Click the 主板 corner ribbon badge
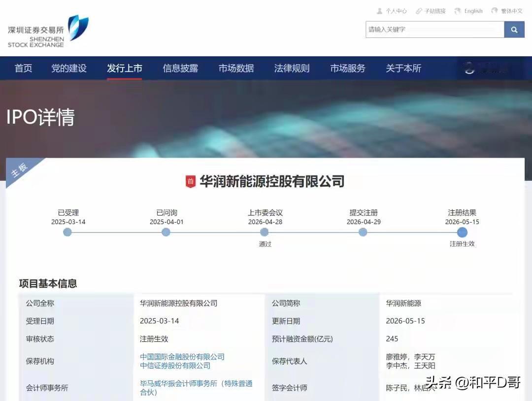This screenshot has width=532, height=401. pyautogui.click(x=20, y=169)
